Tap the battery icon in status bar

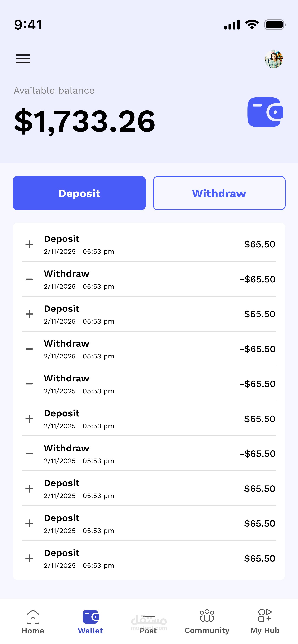click(x=275, y=25)
